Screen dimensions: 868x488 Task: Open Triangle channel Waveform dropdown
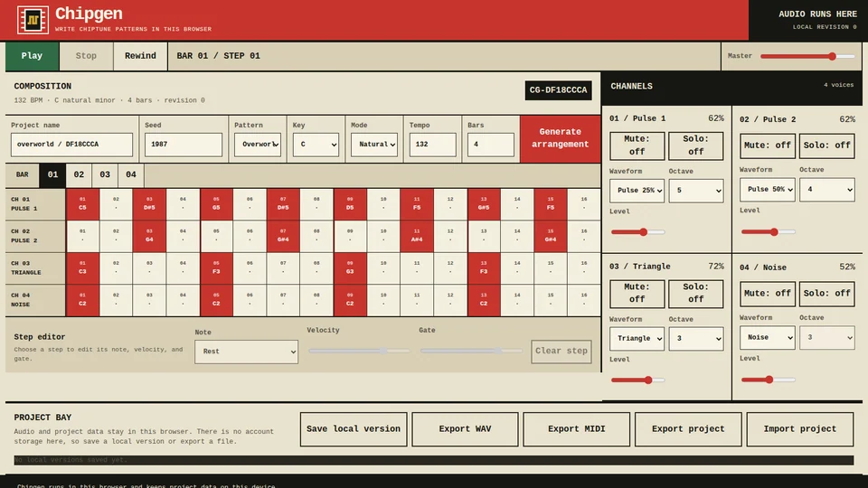click(637, 339)
